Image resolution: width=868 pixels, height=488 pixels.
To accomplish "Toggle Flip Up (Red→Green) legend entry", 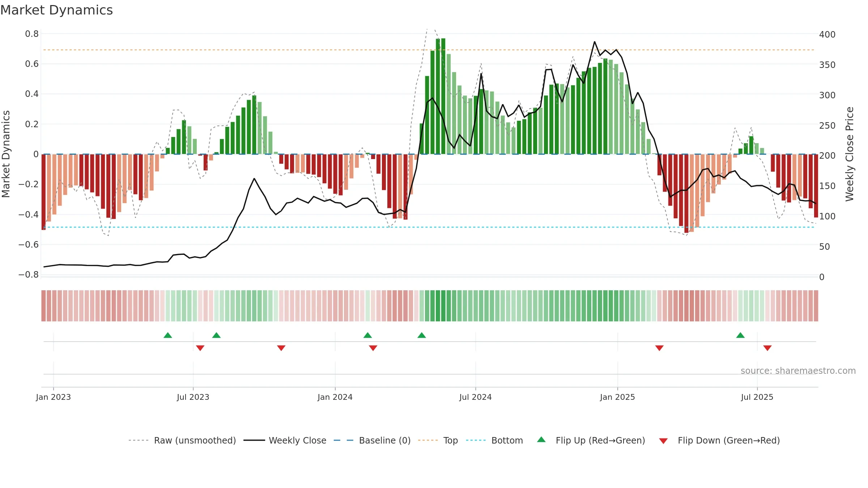I will tap(591, 440).
